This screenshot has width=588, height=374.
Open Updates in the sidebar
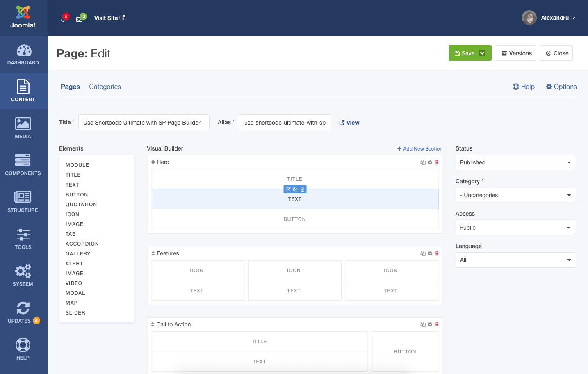pos(23,312)
